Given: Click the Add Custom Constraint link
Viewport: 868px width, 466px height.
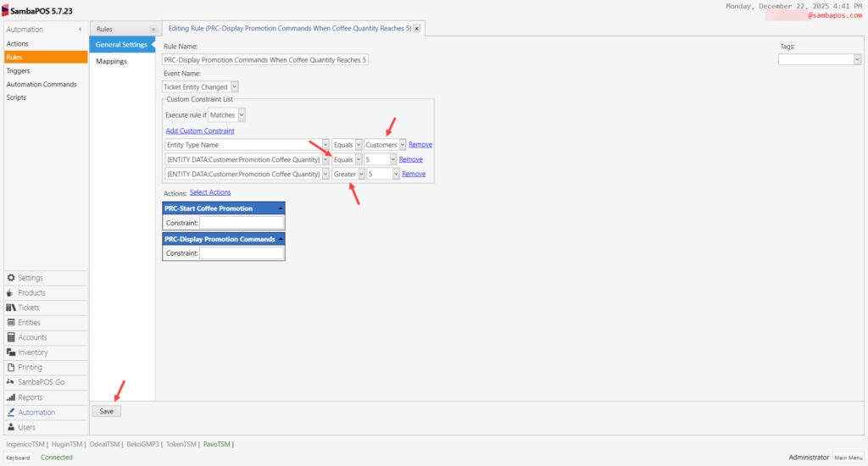Looking at the screenshot, I should point(200,130).
